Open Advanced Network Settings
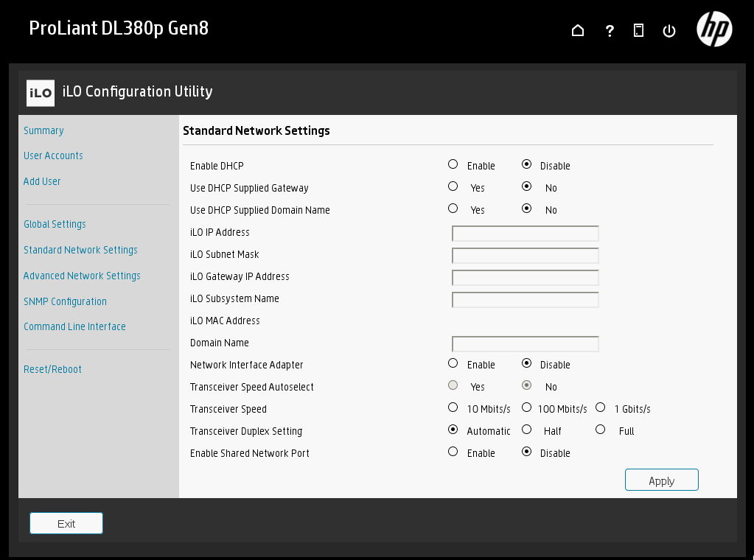The width and height of the screenshot is (754, 560). (x=83, y=276)
